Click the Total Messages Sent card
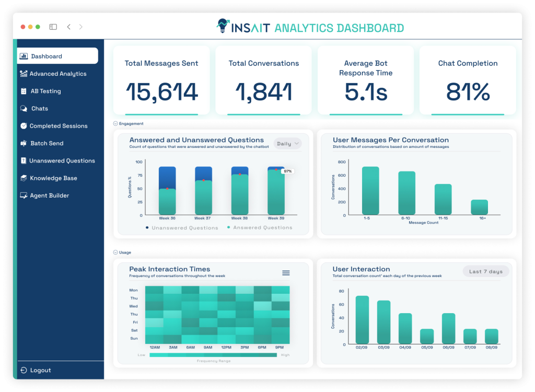This screenshot has height=392, width=535. 161,79
